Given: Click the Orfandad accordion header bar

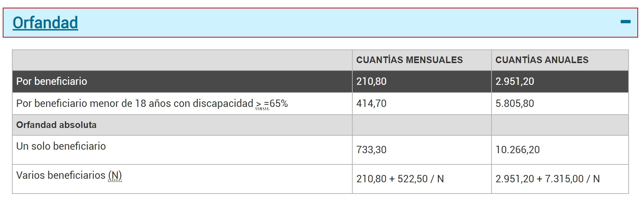Looking at the screenshot, I should pyautogui.click(x=320, y=23).
